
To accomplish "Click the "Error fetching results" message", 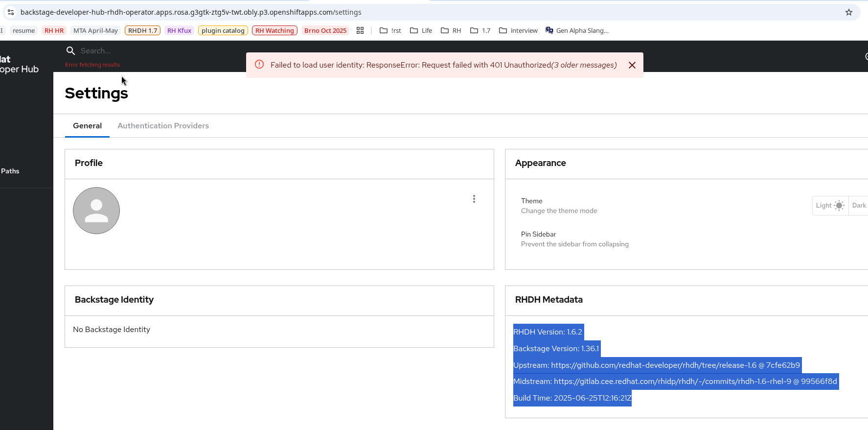I will coord(92,65).
